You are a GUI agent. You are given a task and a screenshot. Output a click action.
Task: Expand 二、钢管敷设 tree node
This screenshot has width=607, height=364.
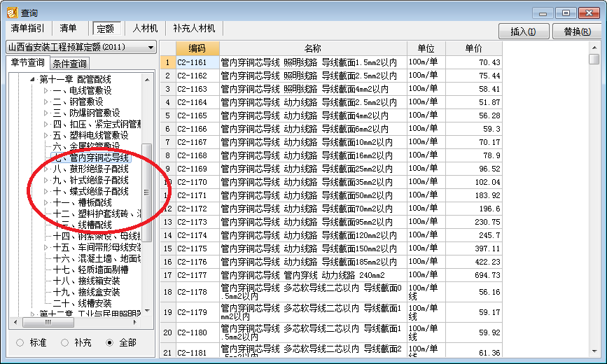coord(46,101)
